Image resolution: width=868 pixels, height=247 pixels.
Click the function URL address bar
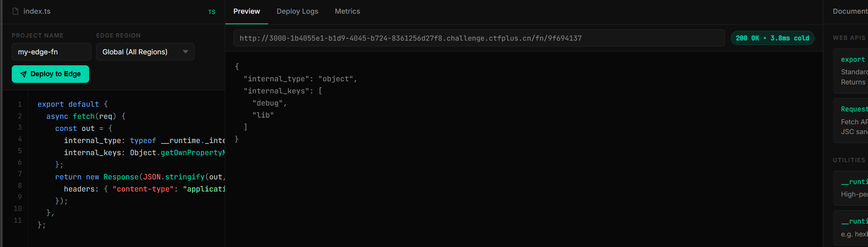pos(479,38)
